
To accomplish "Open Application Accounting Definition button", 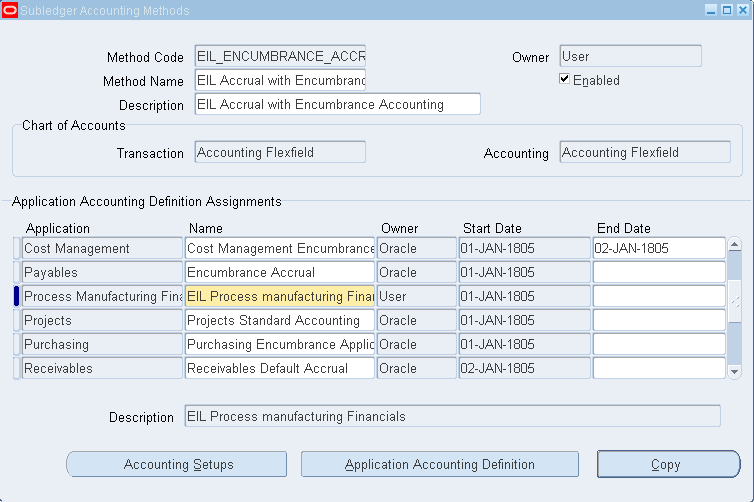I will click(439, 464).
